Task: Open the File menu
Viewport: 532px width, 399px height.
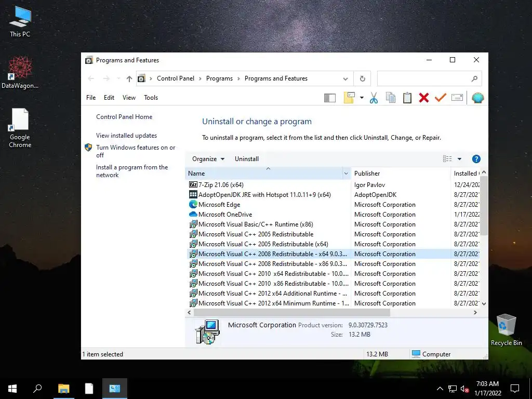Action: pyautogui.click(x=91, y=98)
